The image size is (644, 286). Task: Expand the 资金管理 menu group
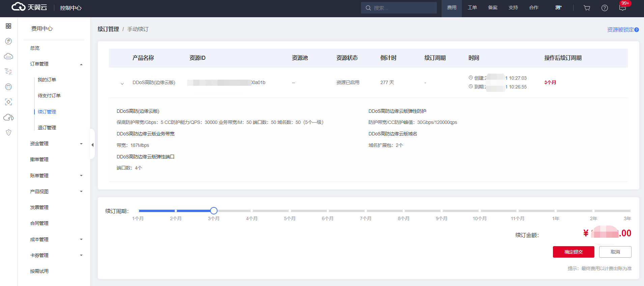coord(81,144)
